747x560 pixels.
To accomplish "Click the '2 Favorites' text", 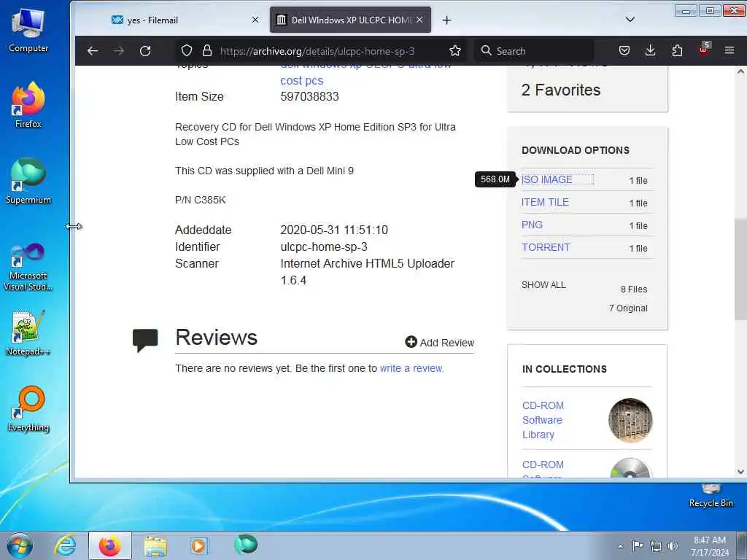I will [561, 90].
